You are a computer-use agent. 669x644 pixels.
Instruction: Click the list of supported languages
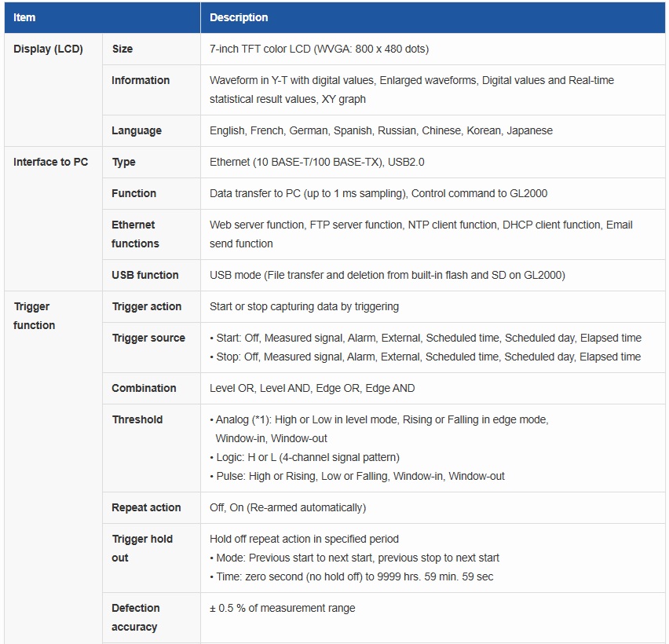tap(381, 130)
